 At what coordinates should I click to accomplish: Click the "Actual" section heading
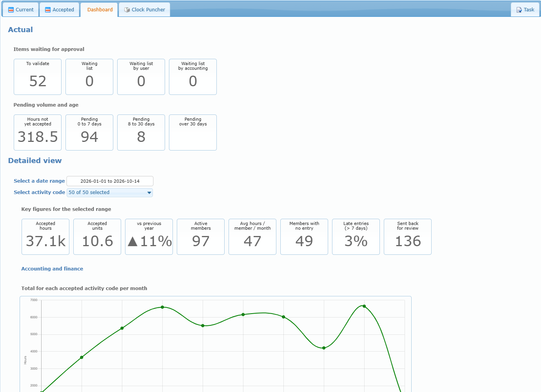coord(20,30)
